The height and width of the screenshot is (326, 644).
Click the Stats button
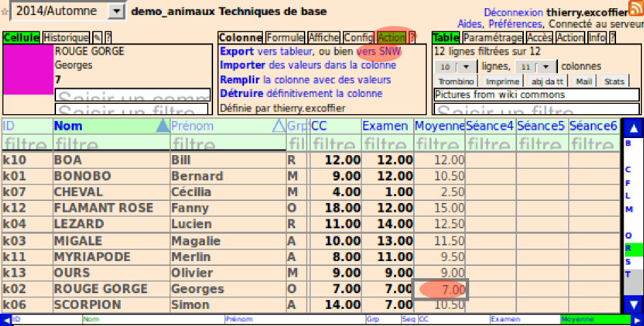(x=614, y=81)
